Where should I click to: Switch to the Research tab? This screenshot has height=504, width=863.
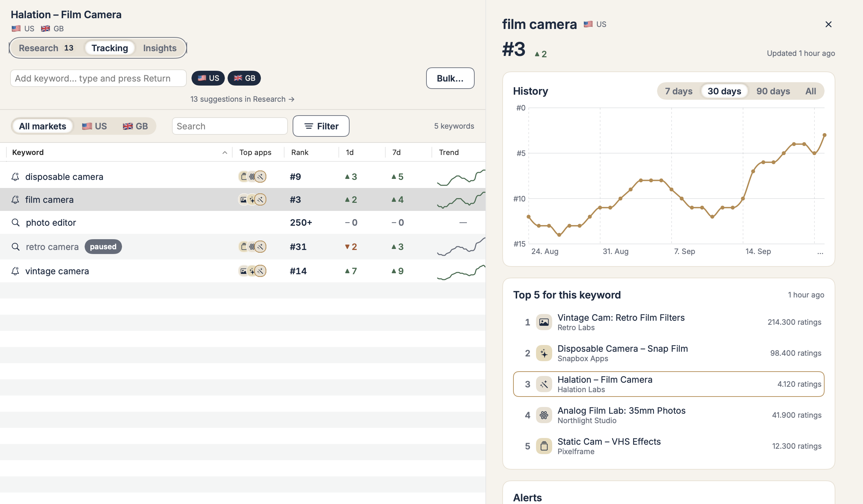(x=46, y=48)
